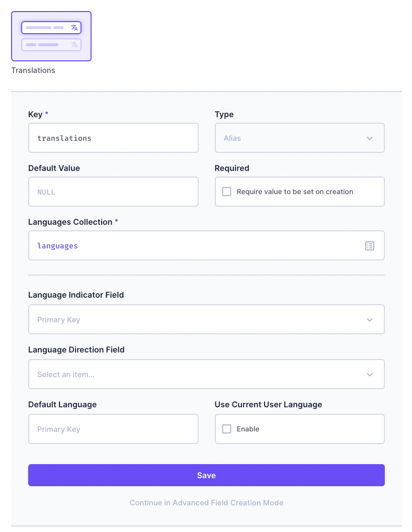
Task: Click the purple Translations preview card
Action: coord(51,36)
